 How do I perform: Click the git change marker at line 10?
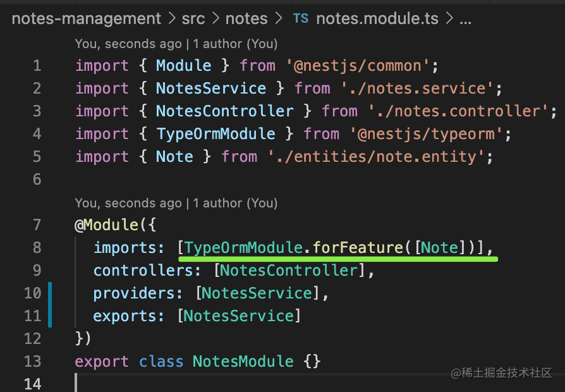[49, 293]
